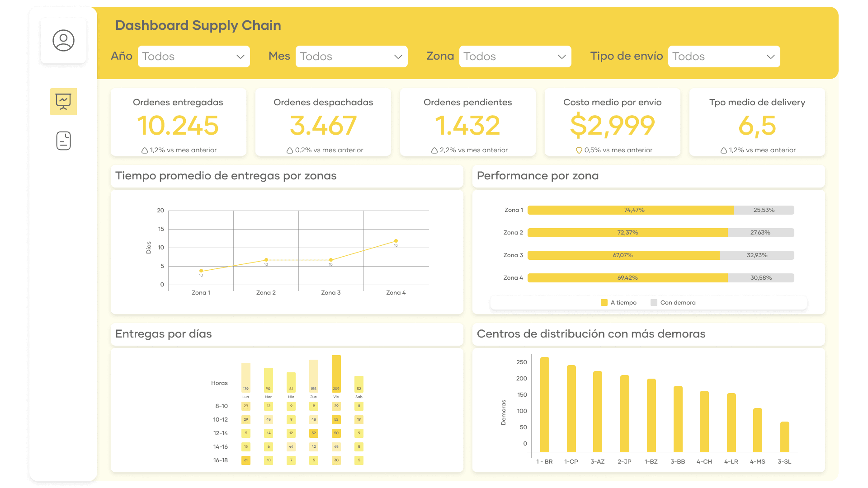Click the 16-18 Lun heatmap cell
The height and width of the screenshot is (488, 868).
tap(245, 460)
